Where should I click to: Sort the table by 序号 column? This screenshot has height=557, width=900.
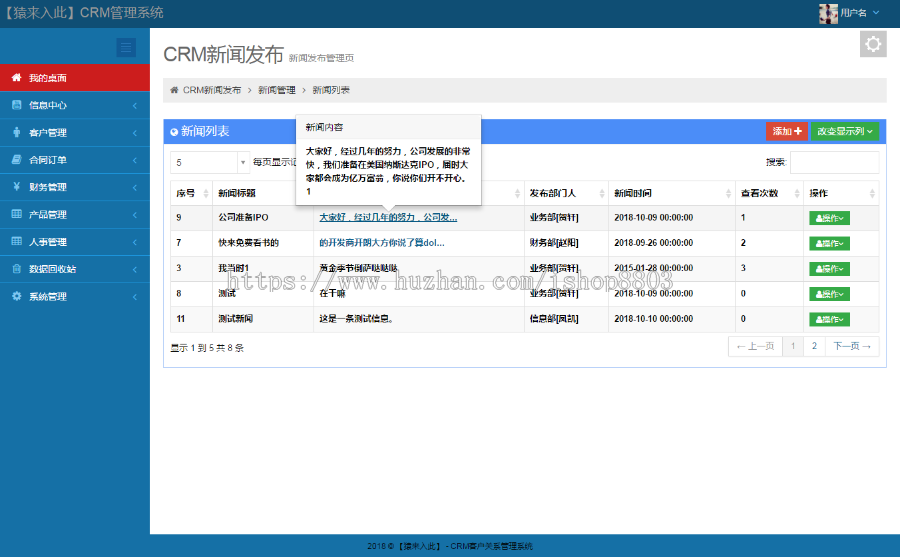click(x=190, y=193)
